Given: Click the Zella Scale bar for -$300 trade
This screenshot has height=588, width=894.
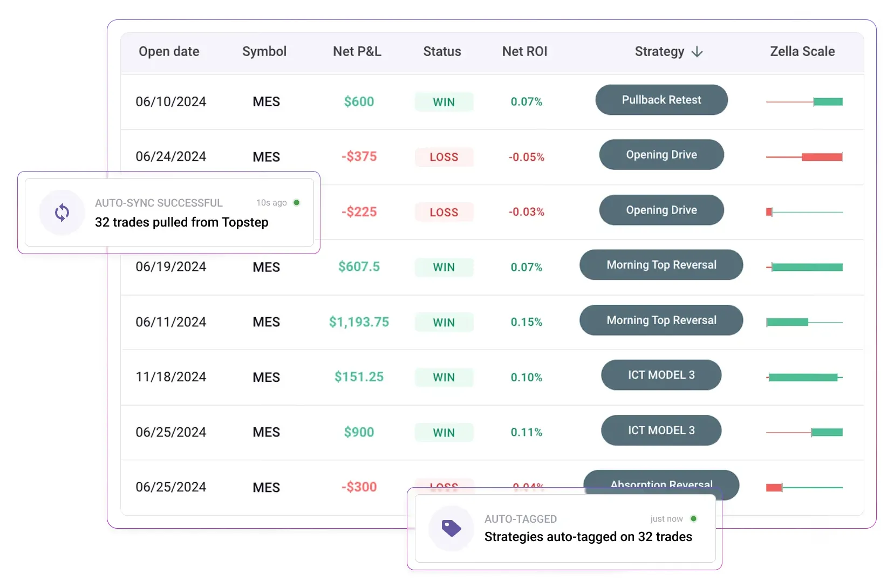Looking at the screenshot, I should (804, 488).
